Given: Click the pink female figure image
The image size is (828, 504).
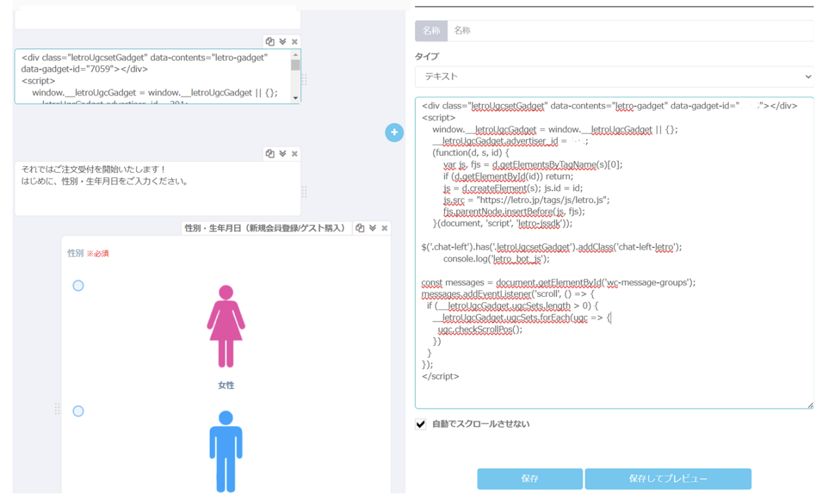Looking at the screenshot, I should click(x=226, y=327).
